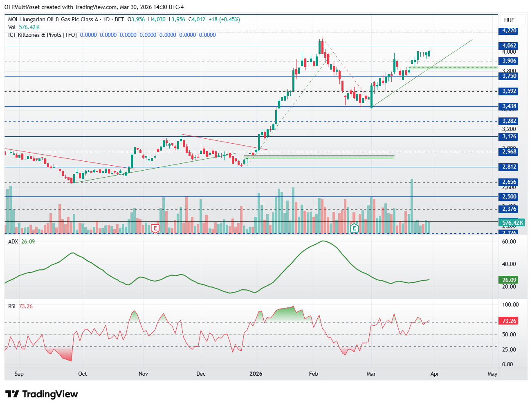Select the 3,438 price level label
Screen dimensions: 532x408
tap(510, 106)
